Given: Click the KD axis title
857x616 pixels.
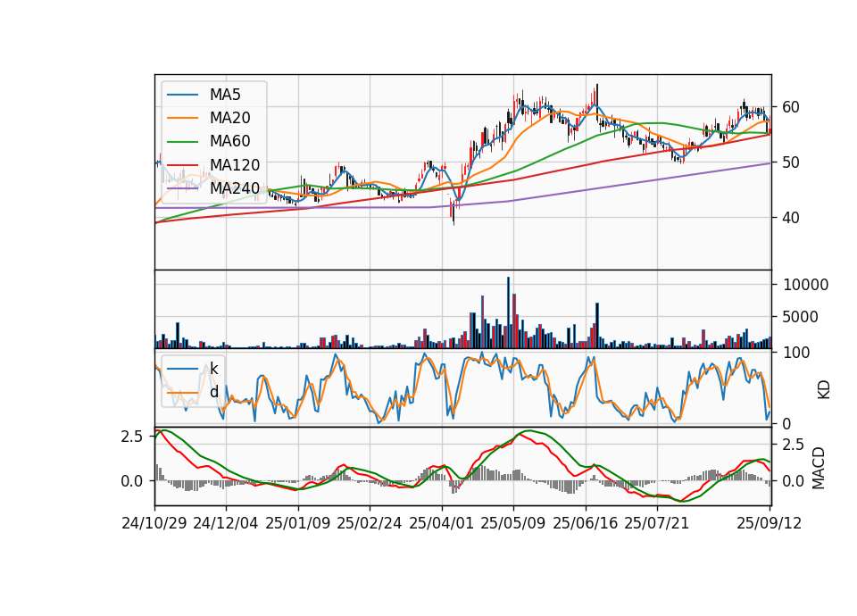Looking at the screenshot, I should point(824,390).
